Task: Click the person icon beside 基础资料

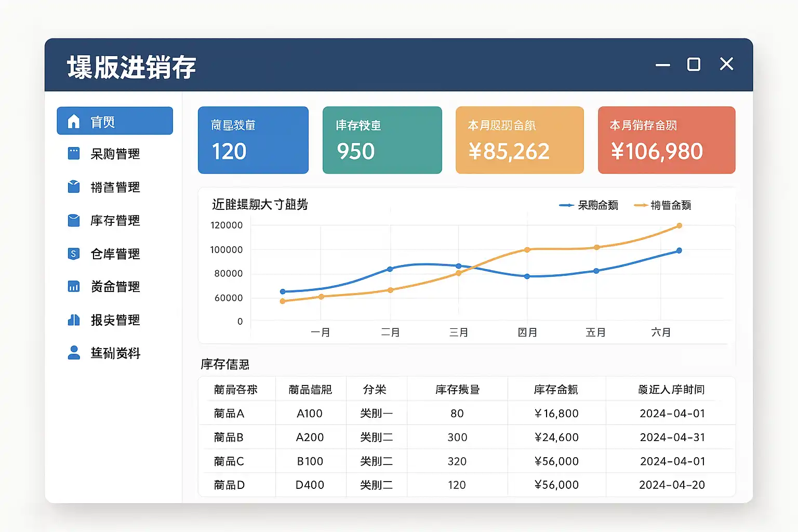Action: pos(74,353)
